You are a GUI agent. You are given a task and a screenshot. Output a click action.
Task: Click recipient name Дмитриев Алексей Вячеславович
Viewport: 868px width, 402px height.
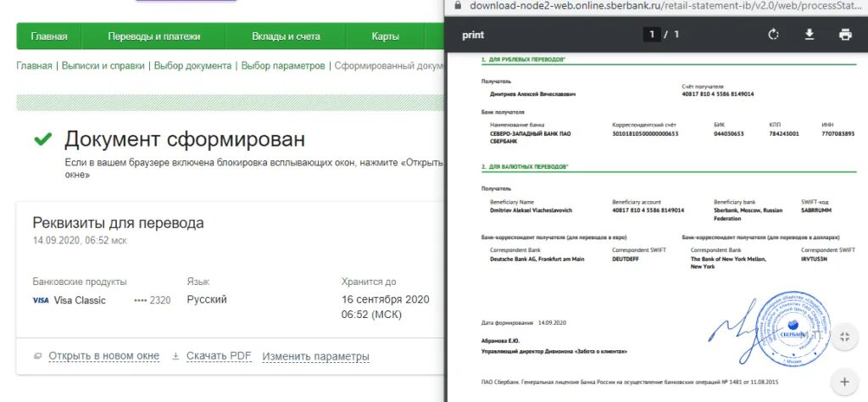pyautogui.click(x=532, y=94)
